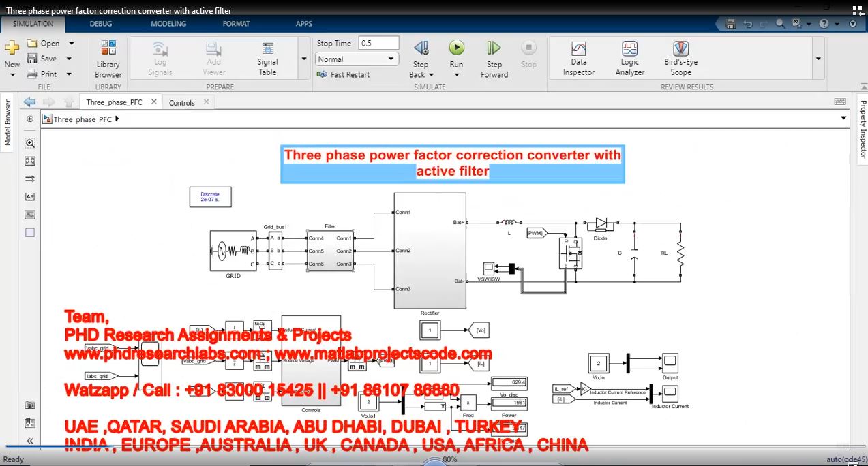Viewport: 868px width, 466px height.
Task: Click the New model icon
Action: pyautogui.click(x=12, y=48)
